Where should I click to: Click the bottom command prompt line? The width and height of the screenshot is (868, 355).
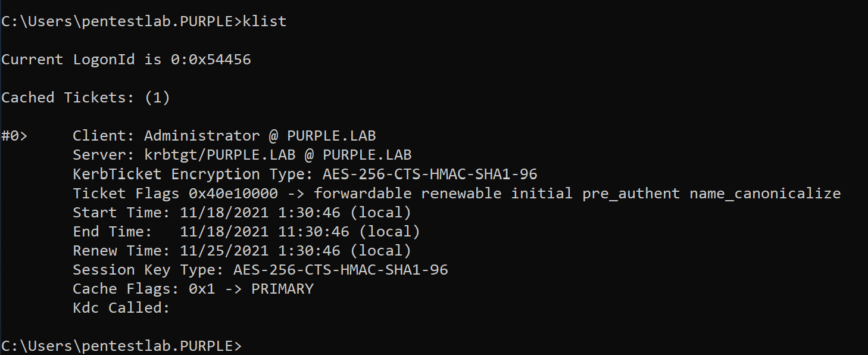click(x=121, y=346)
